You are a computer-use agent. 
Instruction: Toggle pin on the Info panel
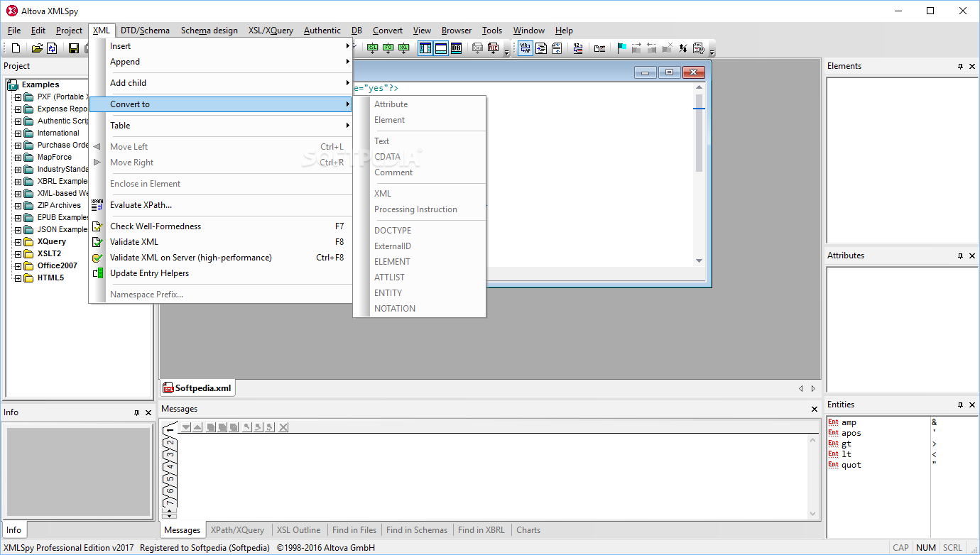136,412
